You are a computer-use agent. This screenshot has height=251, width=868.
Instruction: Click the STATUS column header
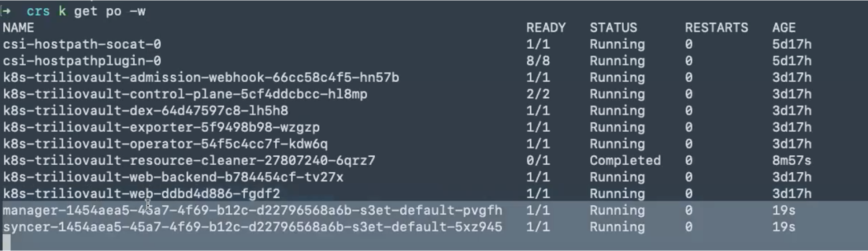[613, 28]
